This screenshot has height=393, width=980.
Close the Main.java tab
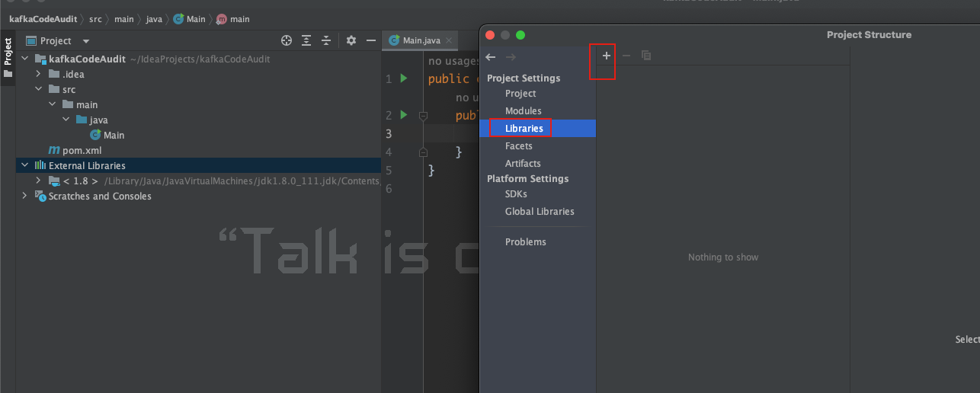[450, 40]
